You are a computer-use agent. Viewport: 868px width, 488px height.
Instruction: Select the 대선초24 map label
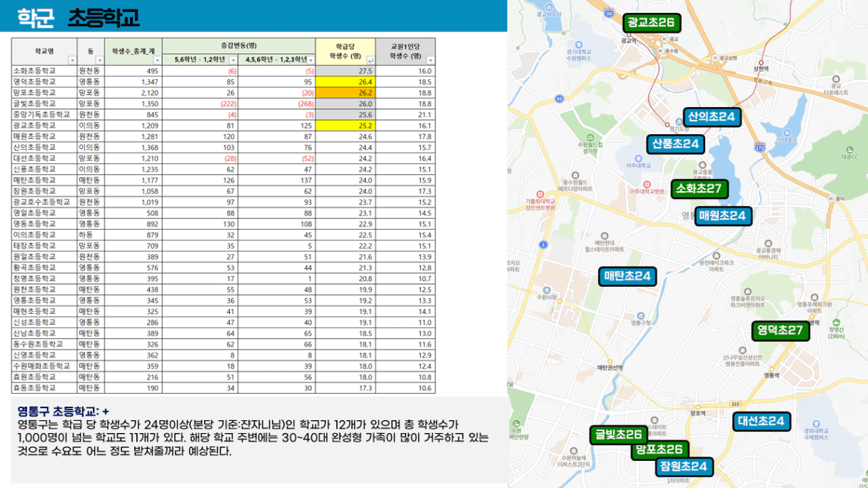tap(762, 422)
